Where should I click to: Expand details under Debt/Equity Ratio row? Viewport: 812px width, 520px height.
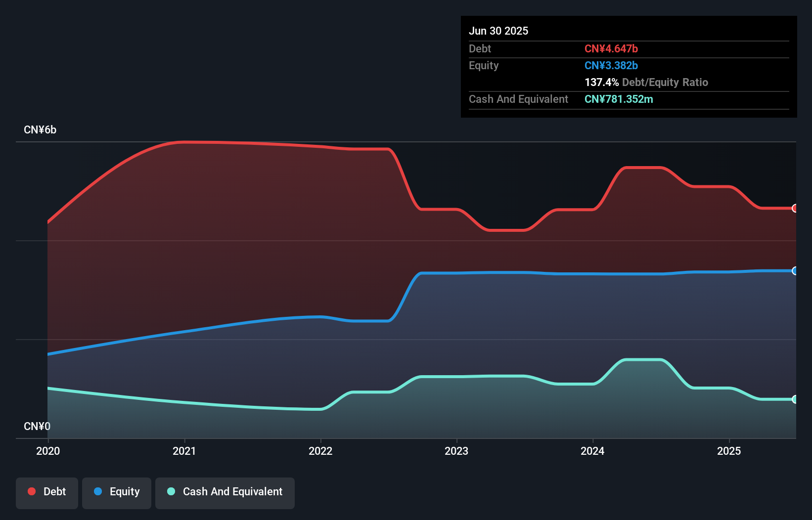[x=646, y=82]
